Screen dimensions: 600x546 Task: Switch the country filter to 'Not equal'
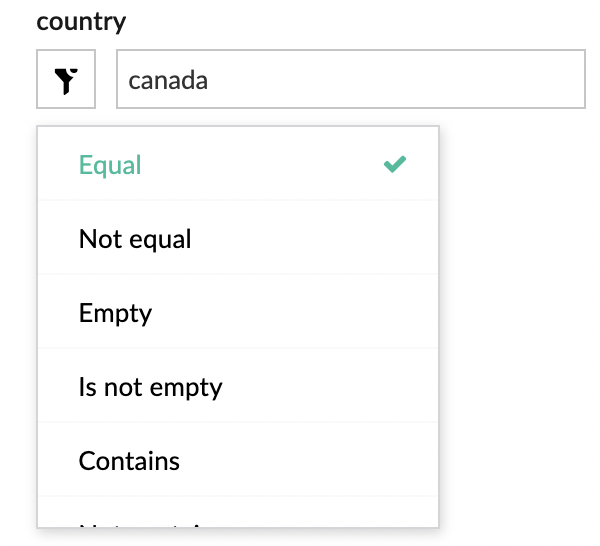tap(135, 239)
